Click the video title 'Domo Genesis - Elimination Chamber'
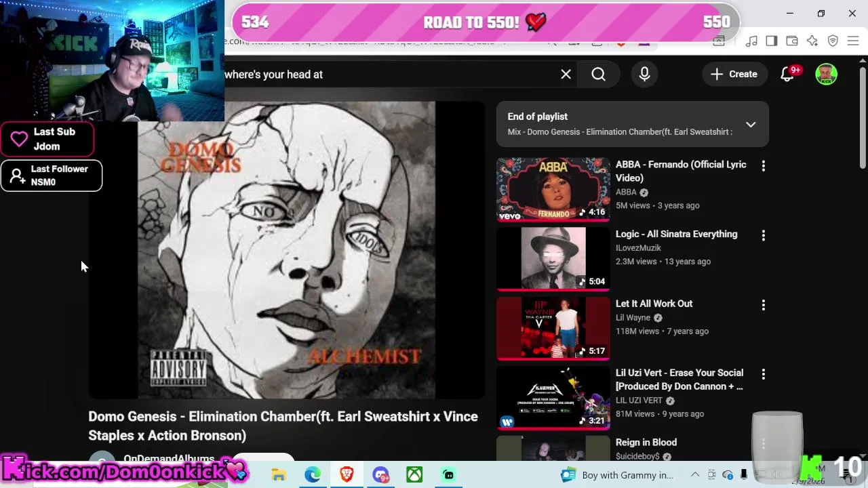 pos(283,426)
